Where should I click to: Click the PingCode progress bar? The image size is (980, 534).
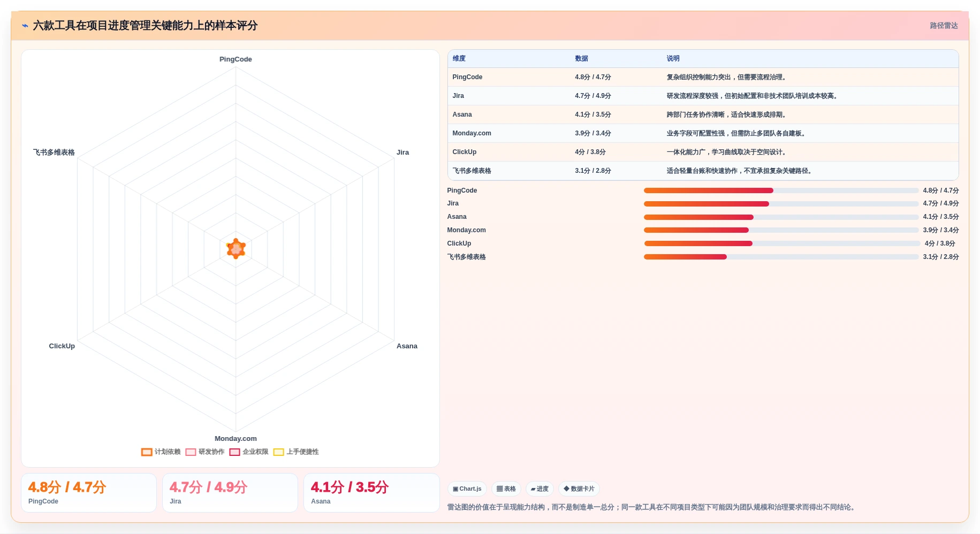click(781, 190)
